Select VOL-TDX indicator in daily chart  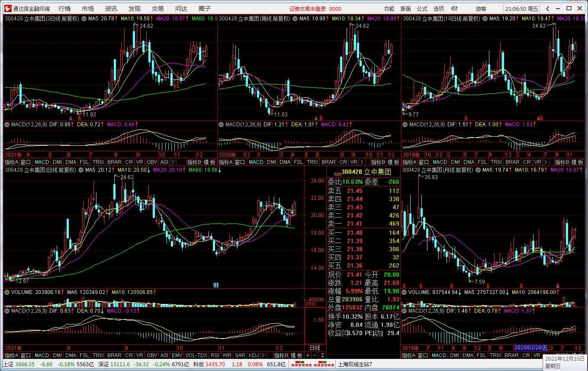[x=196, y=355]
